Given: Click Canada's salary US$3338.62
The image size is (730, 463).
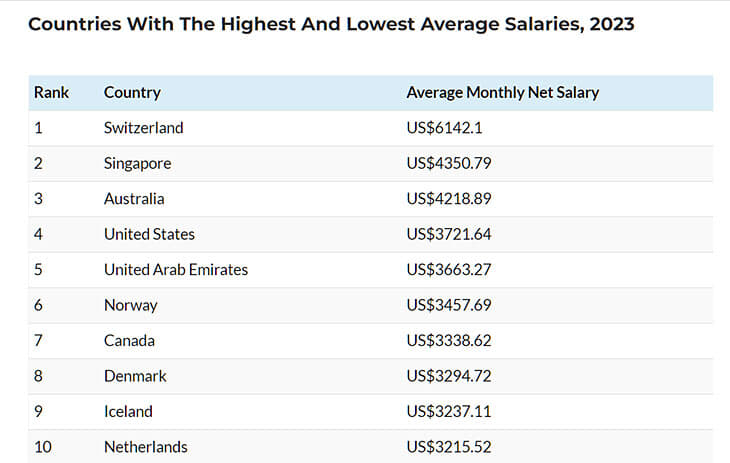Looking at the screenshot, I should click(449, 341).
